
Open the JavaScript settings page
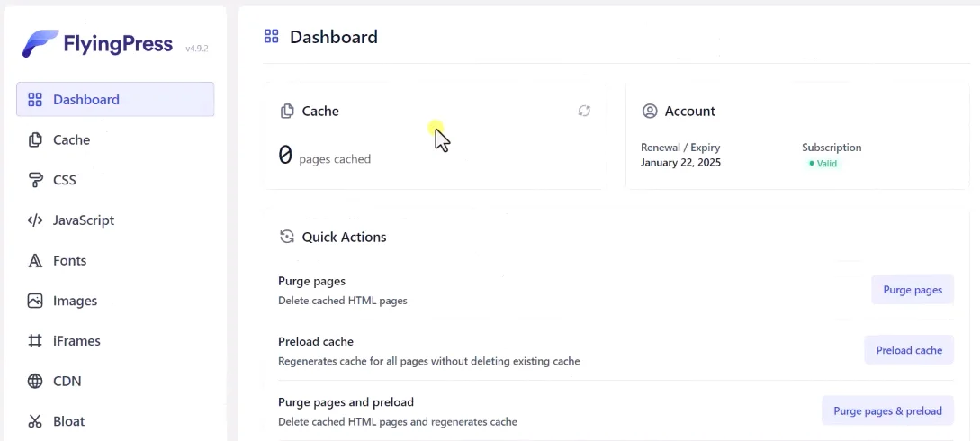(x=83, y=220)
